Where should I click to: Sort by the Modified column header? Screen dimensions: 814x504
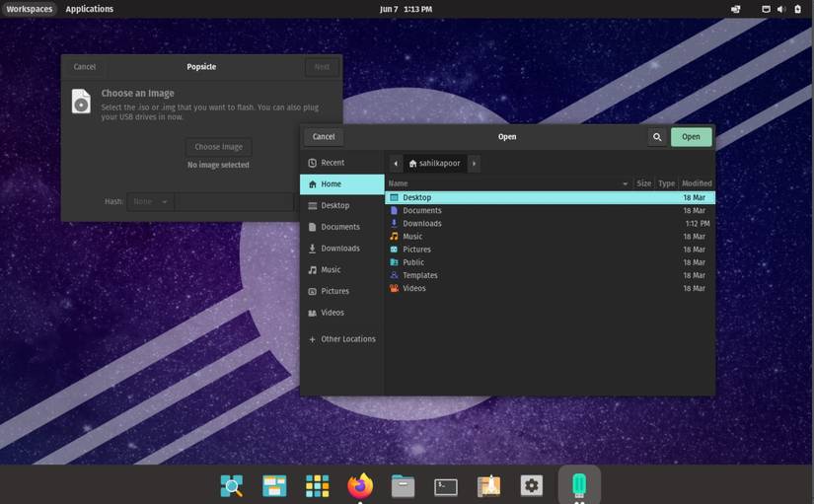click(x=697, y=183)
